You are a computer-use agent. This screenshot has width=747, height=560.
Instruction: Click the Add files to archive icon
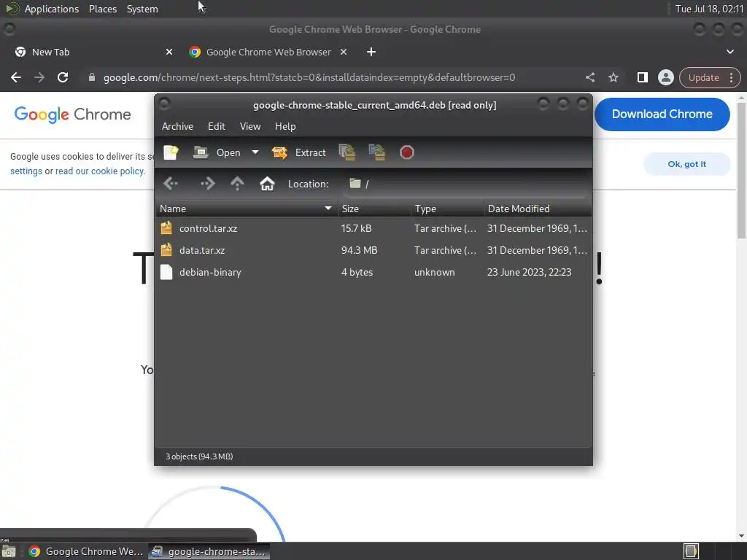tap(347, 152)
